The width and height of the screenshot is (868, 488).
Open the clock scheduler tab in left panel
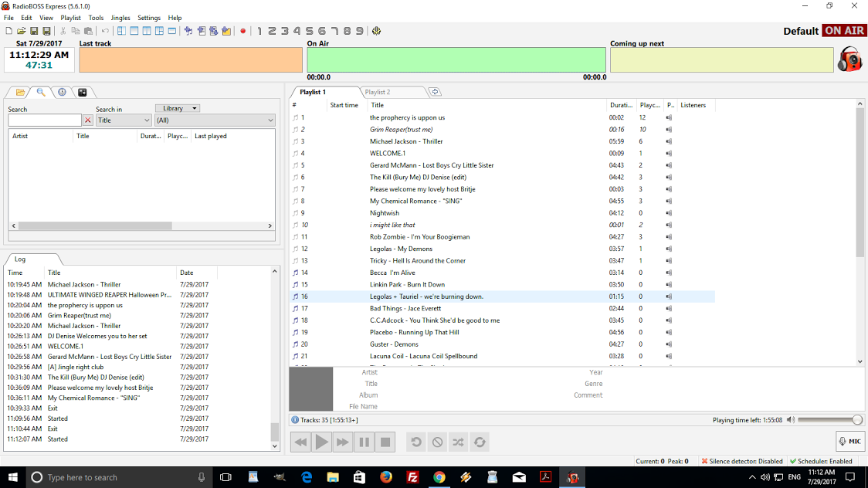62,93
